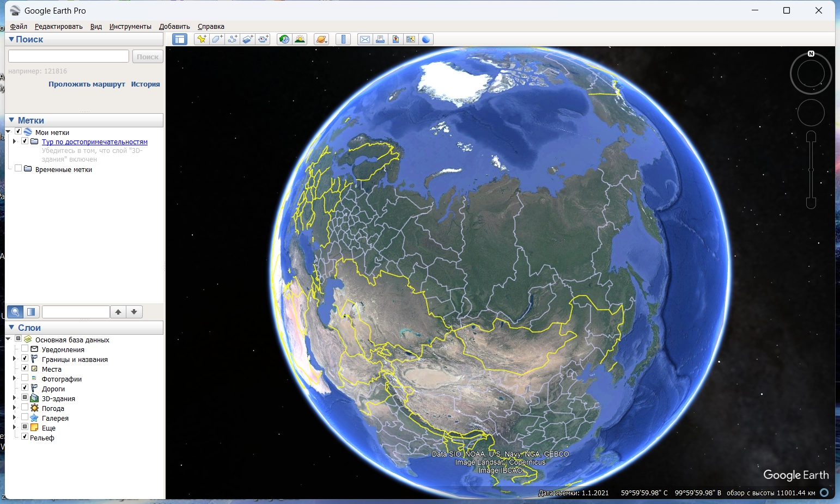Image resolution: width=840 pixels, height=504 pixels.
Task: Collapse the Метки panel
Action: (11, 120)
